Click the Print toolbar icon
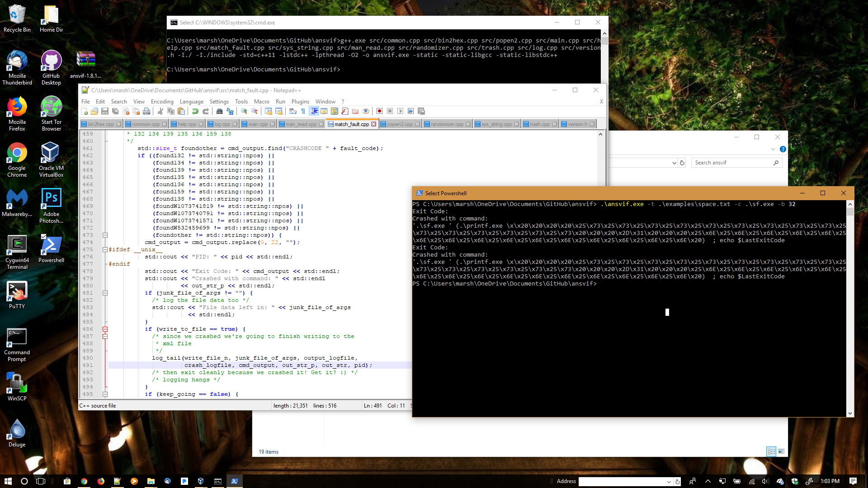This screenshot has height=488, width=868. pyautogui.click(x=146, y=111)
